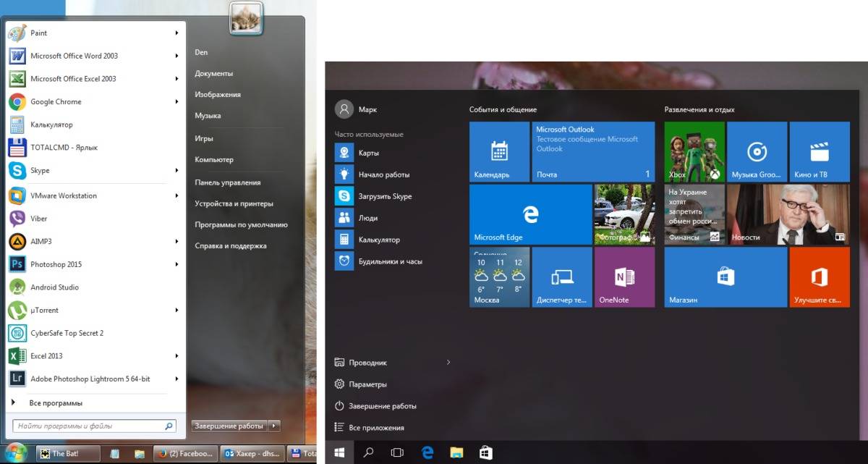This screenshot has width=868, height=464.
Task: Expand the Microsoft Office Word 2003 submenu
Action: (x=176, y=56)
